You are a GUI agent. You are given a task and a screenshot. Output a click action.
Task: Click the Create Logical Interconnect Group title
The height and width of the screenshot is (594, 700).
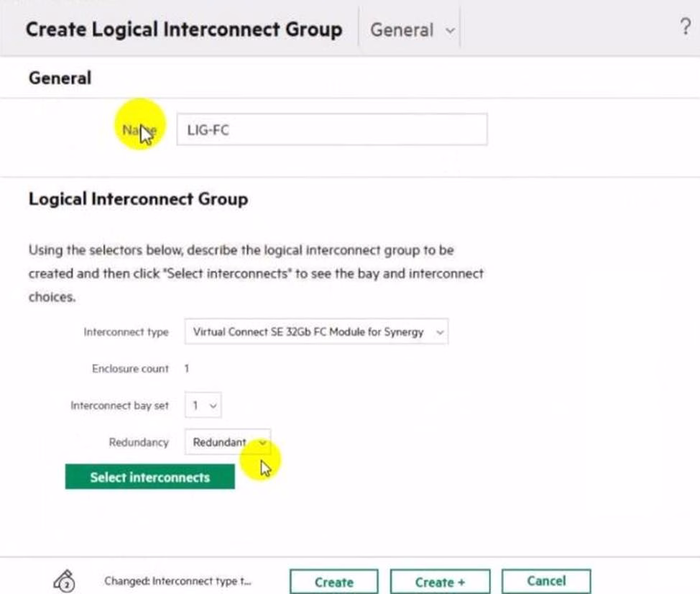pos(184,30)
